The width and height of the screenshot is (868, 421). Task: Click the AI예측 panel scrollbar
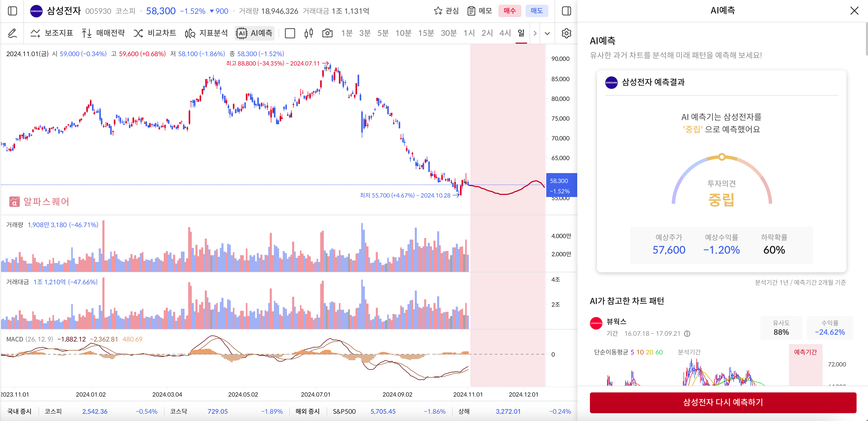[x=866, y=39]
